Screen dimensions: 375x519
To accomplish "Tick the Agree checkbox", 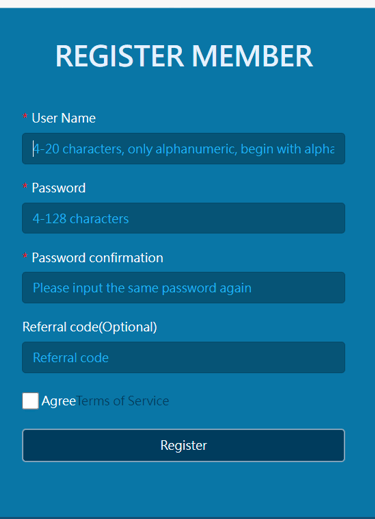I will [x=30, y=401].
